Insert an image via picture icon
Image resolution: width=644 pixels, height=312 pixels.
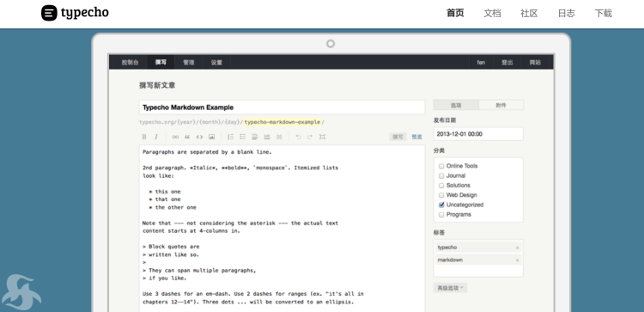pos(211,137)
